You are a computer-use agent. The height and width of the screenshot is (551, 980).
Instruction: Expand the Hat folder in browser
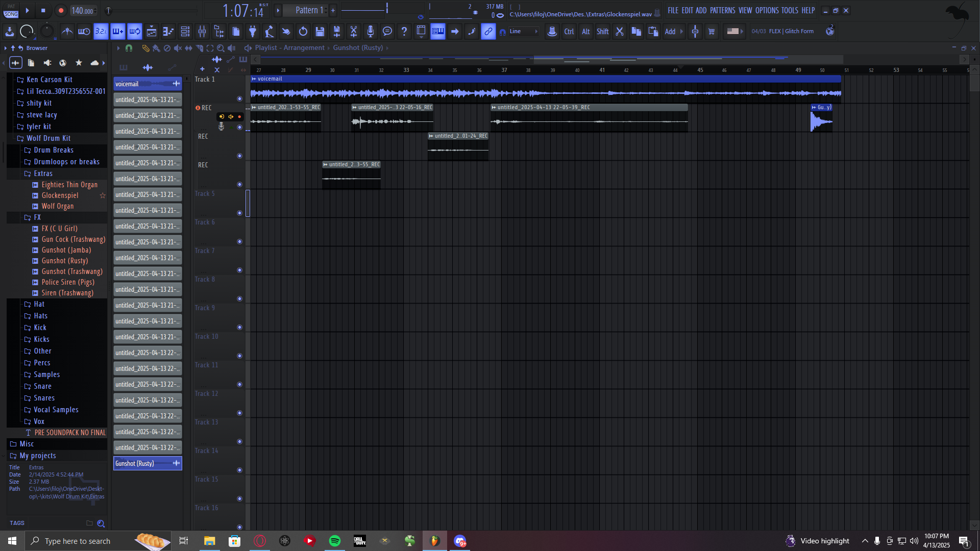coord(39,304)
